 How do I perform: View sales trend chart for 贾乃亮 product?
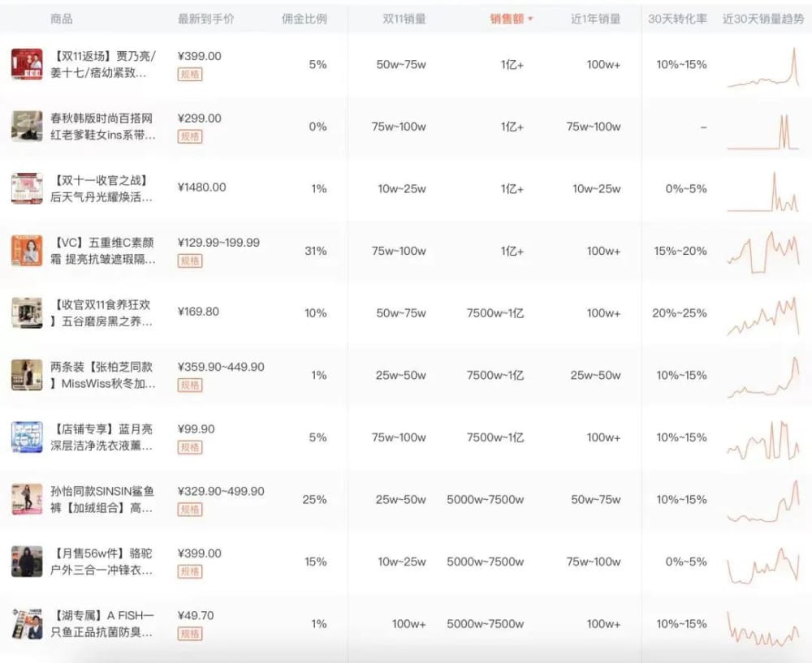click(x=763, y=67)
